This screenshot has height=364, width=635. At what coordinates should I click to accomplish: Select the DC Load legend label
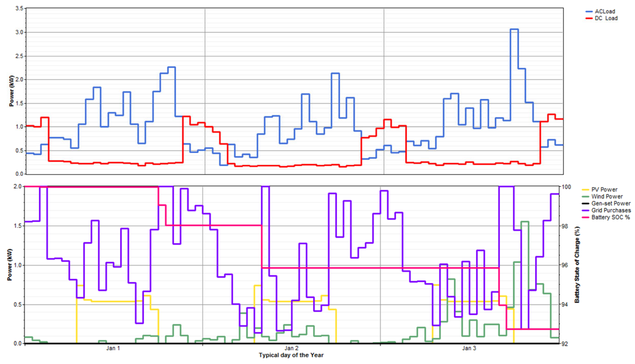click(606, 18)
